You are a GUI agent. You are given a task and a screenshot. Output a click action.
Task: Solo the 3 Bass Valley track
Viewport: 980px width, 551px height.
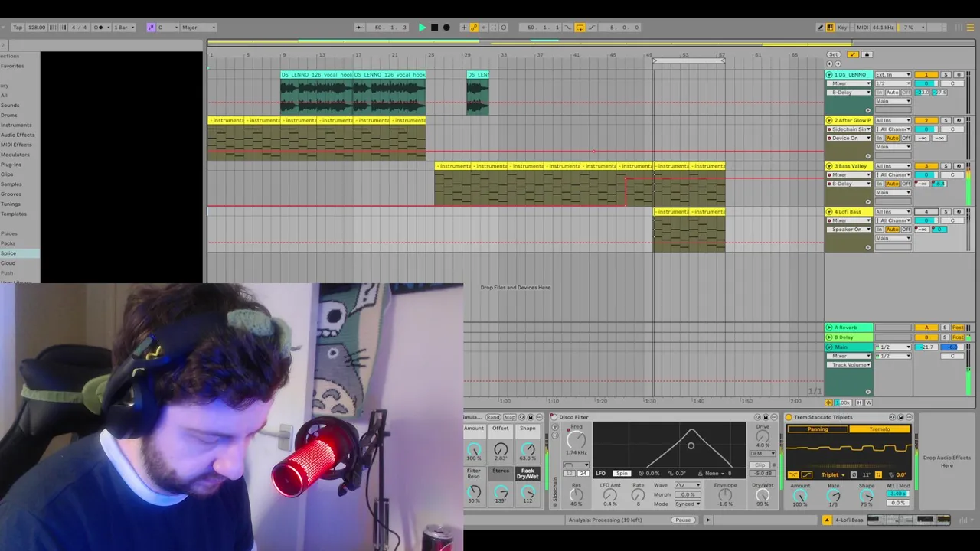point(946,166)
